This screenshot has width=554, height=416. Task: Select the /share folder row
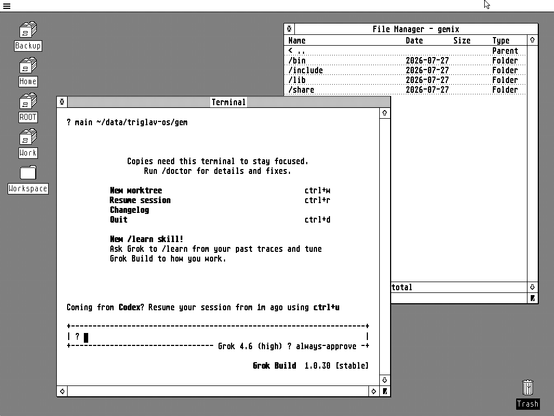click(x=405, y=90)
